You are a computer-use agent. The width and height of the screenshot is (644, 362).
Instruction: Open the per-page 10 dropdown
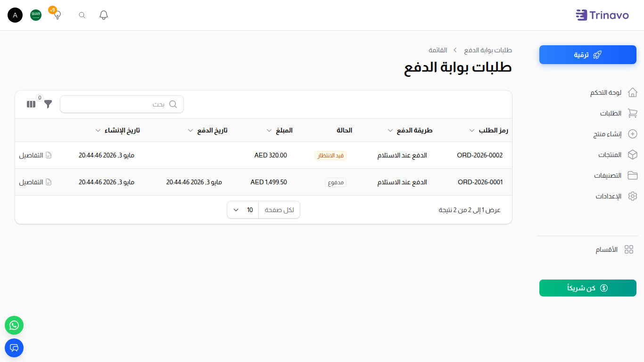[x=243, y=210]
